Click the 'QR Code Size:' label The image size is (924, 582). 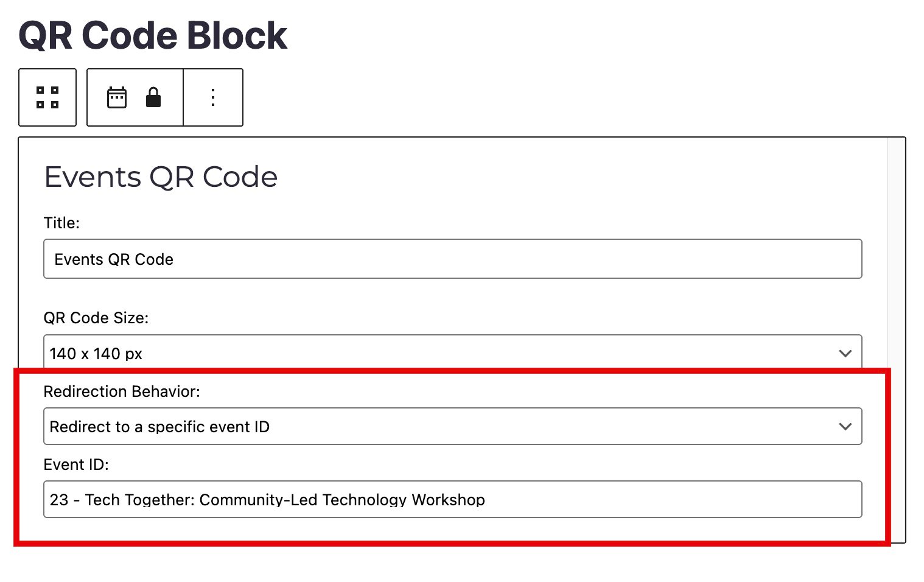coord(96,318)
